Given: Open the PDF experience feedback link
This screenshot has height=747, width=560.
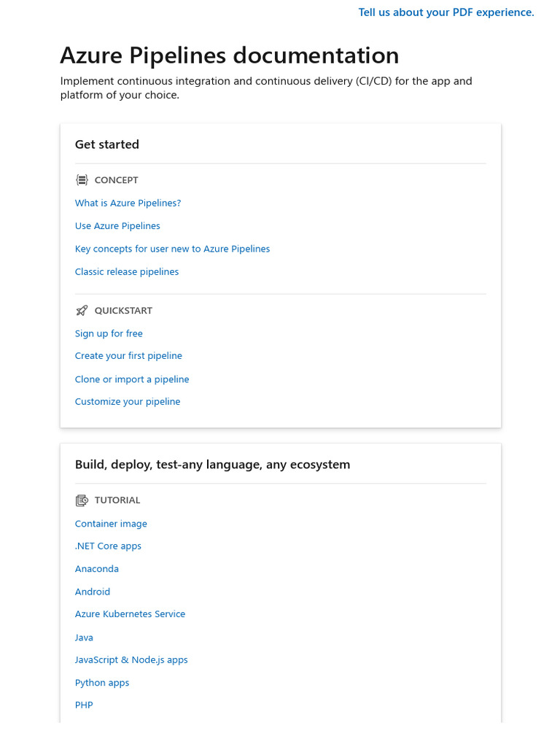Looking at the screenshot, I should (x=446, y=12).
